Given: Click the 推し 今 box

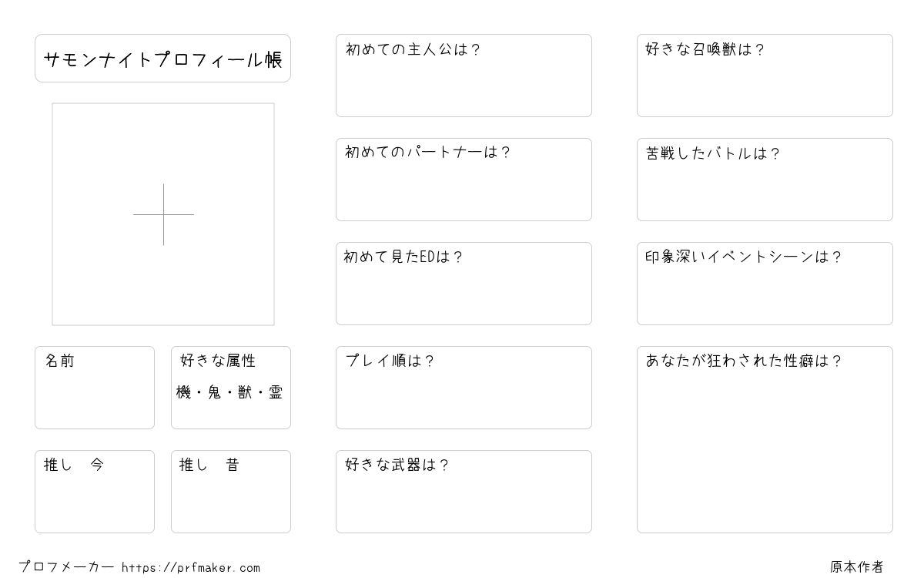Looking at the screenshot, I should point(95,492).
